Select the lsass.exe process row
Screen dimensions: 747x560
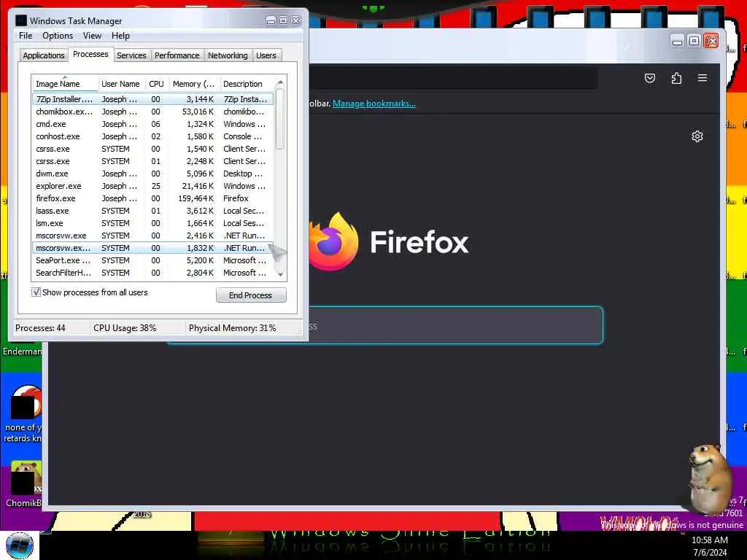pyautogui.click(x=153, y=211)
